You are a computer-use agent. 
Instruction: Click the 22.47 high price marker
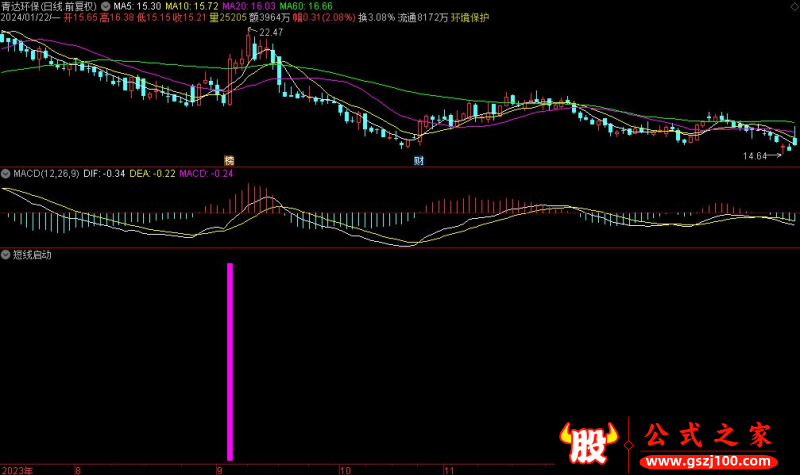coord(270,33)
